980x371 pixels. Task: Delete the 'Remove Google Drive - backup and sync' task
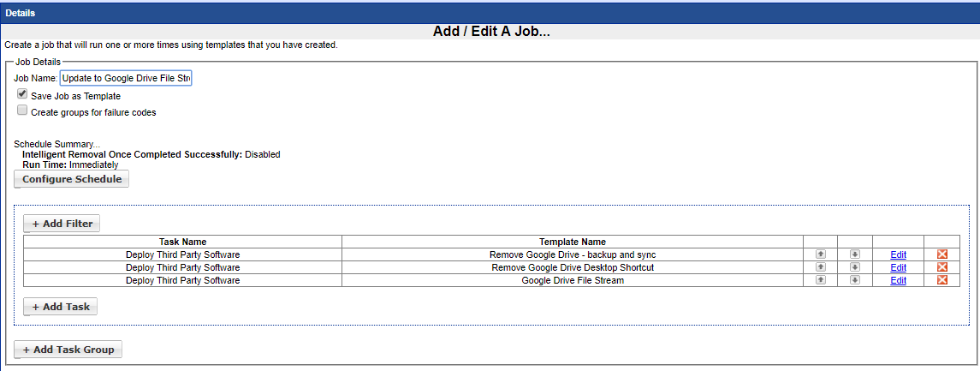point(942,254)
